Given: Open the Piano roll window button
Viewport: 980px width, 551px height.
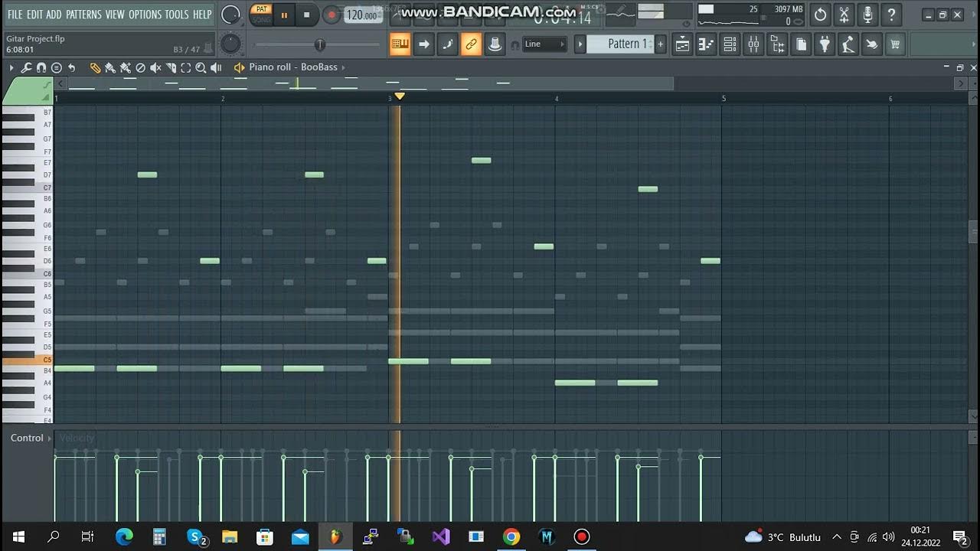Looking at the screenshot, I should [706, 44].
